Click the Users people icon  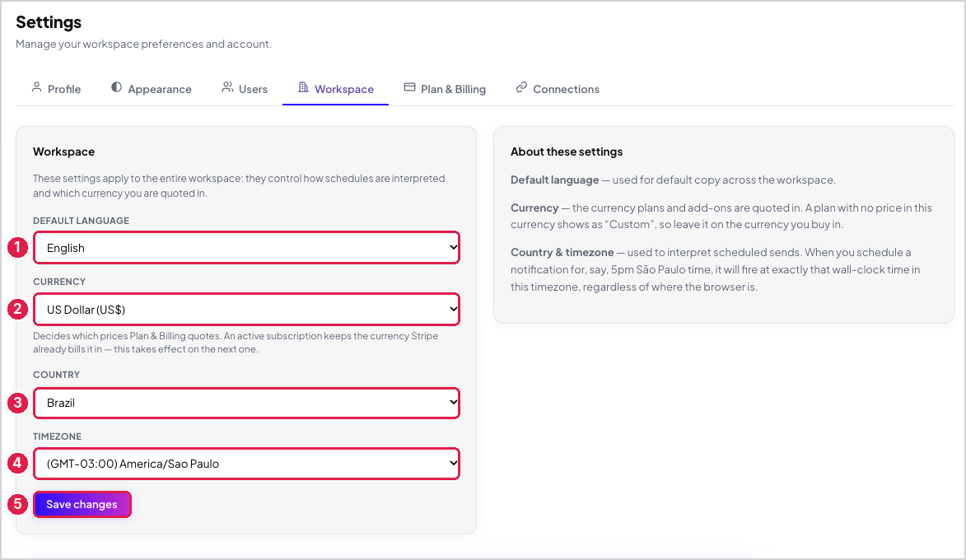coord(227,87)
